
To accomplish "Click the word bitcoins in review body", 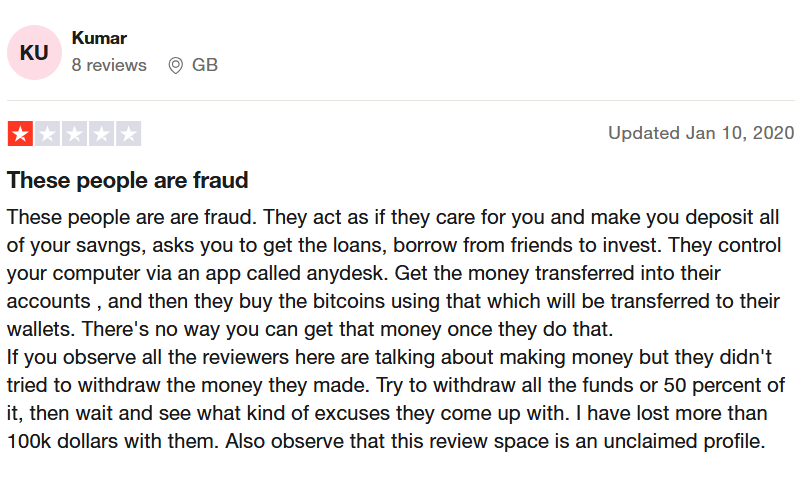I will [349, 301].
